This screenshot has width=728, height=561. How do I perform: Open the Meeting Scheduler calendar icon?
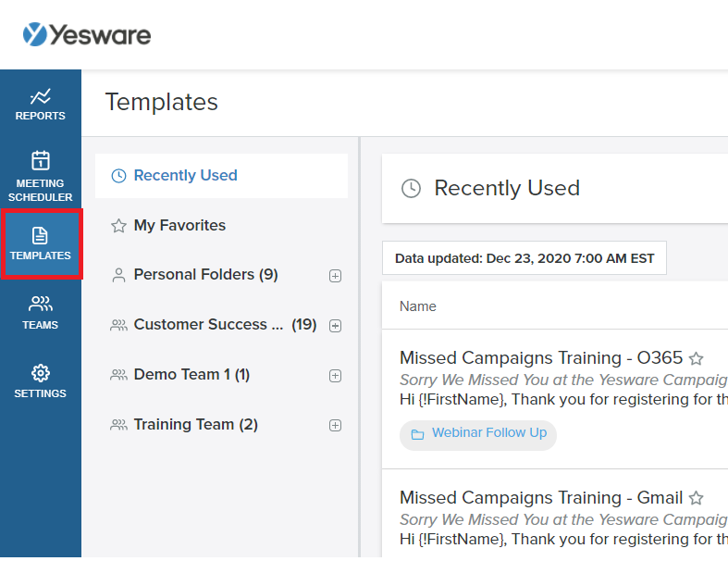pos(41,161)
